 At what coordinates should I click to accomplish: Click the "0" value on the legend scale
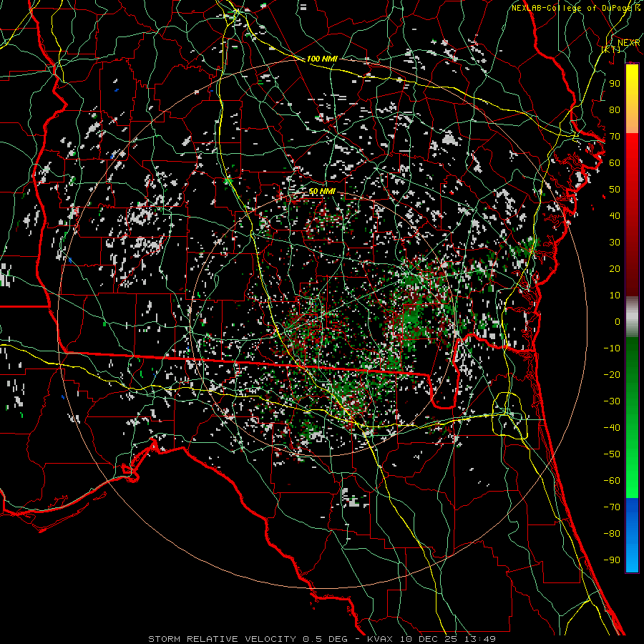(x=618, y=322)
